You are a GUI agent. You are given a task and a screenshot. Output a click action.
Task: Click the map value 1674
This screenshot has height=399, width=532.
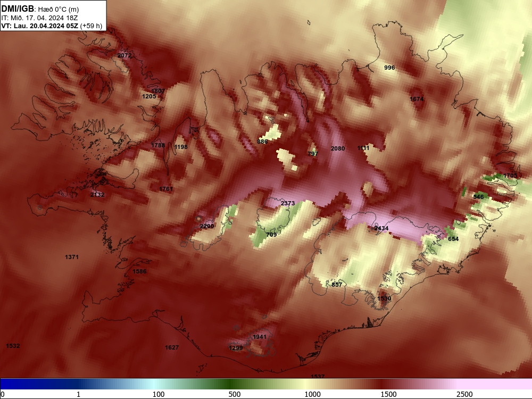[417, 99]
